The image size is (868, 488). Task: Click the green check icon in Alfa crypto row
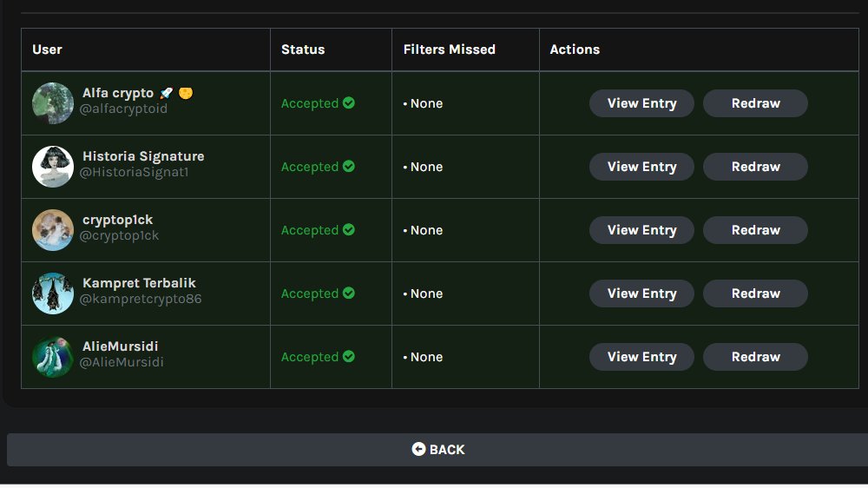pyautogui.click(x=349, y=103)
